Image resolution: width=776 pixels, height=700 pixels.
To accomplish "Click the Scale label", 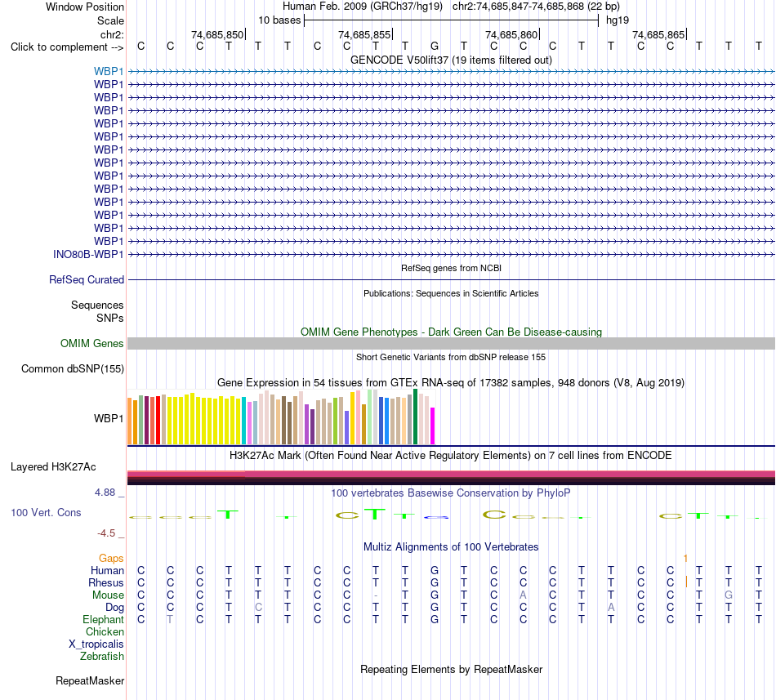I will coord(110,20).
